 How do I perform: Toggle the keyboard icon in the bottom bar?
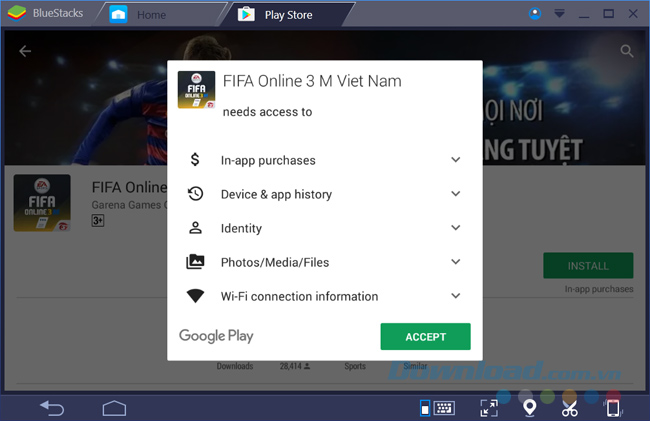coord(444,408)
